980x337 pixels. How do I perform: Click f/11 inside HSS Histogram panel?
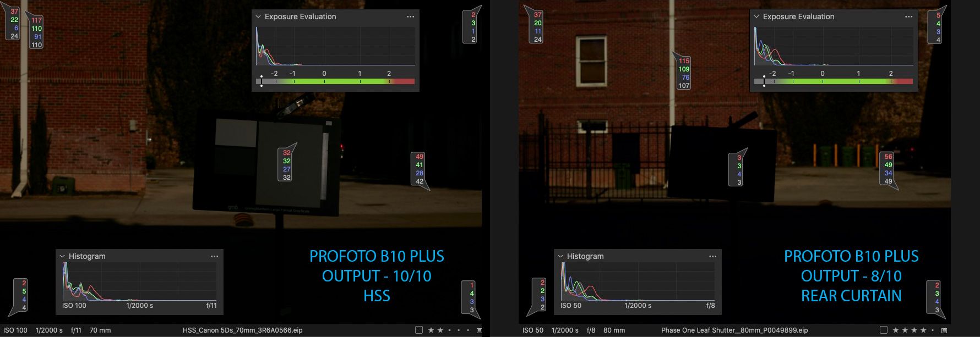211,306
